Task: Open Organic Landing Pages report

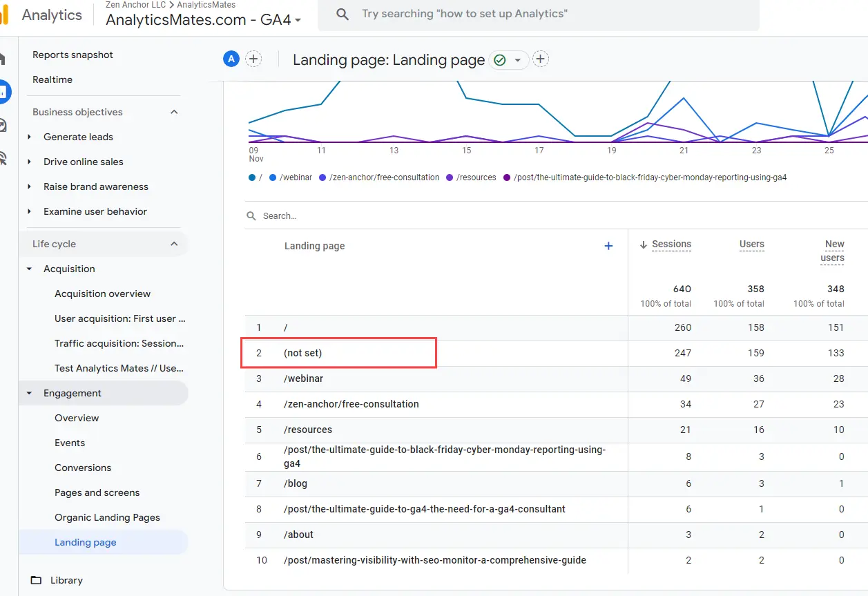Action: (107, 517)
